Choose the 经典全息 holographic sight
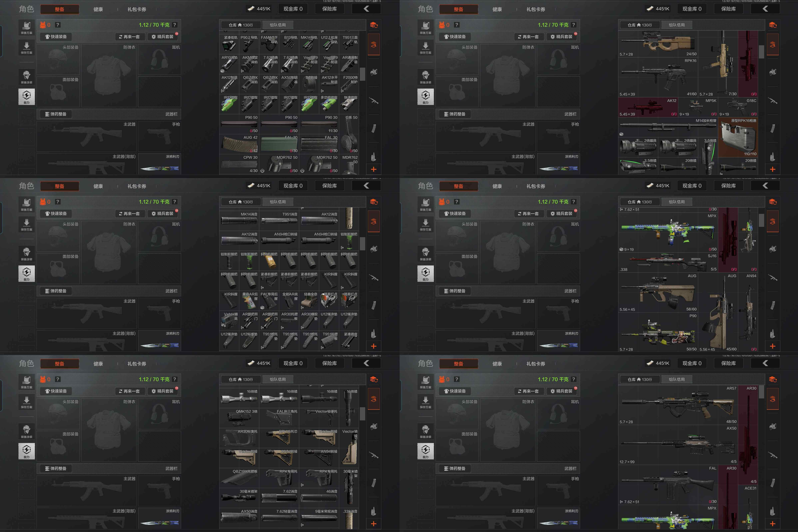 [309, 301]
